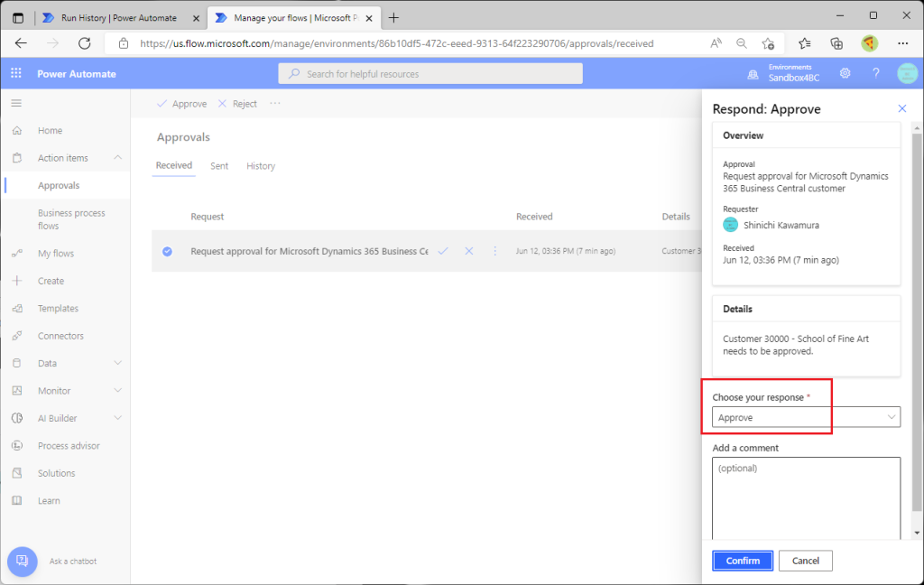Click the Request column header

[x=207, y=217]
